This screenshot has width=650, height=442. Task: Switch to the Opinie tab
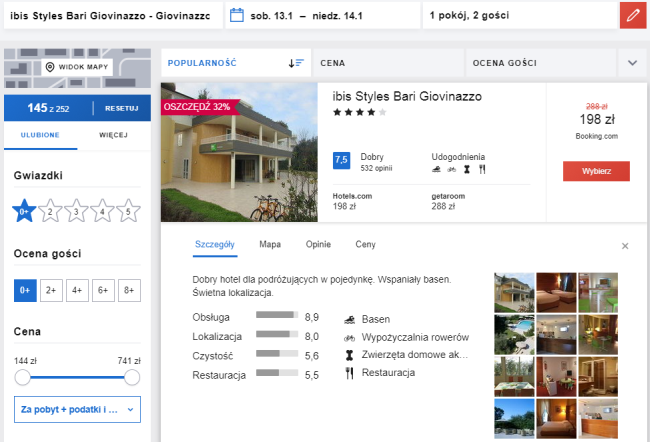coord(317,244)
